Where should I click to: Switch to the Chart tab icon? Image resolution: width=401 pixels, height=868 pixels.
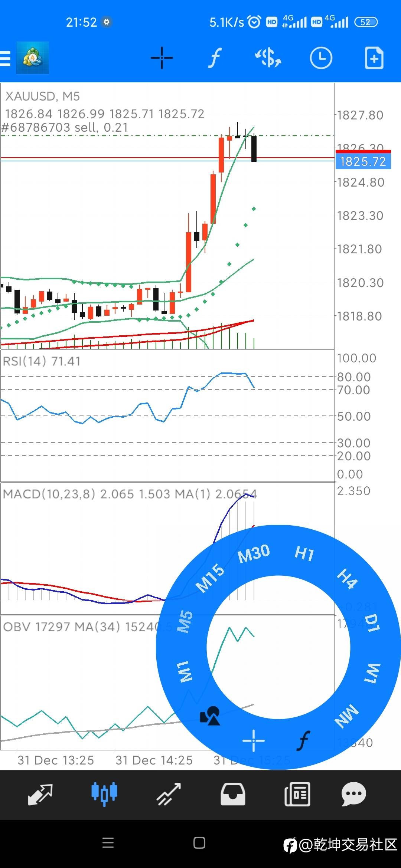pyautogui.click(x=104, y=795)
